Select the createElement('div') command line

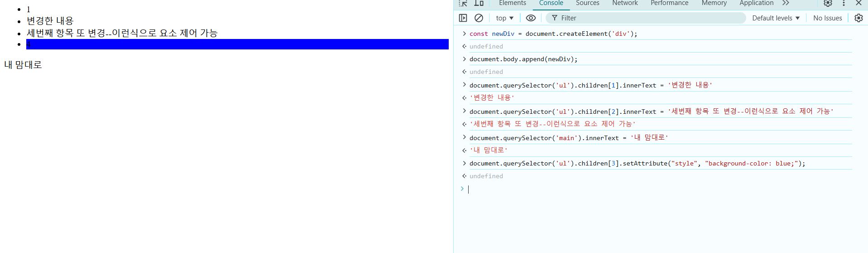pos(553,34)
